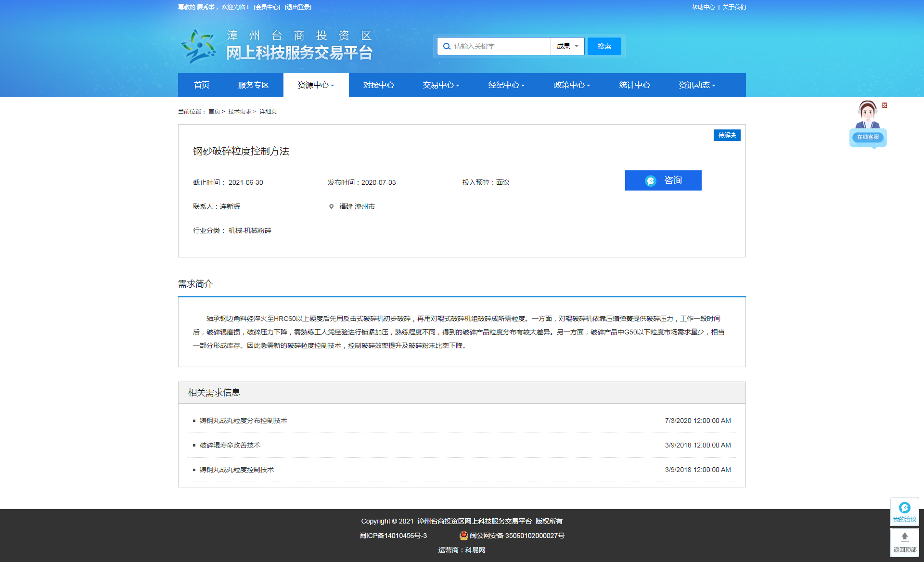924x562 pixels.
Task: Close the online customer service widget
Action: click(885, 105)
